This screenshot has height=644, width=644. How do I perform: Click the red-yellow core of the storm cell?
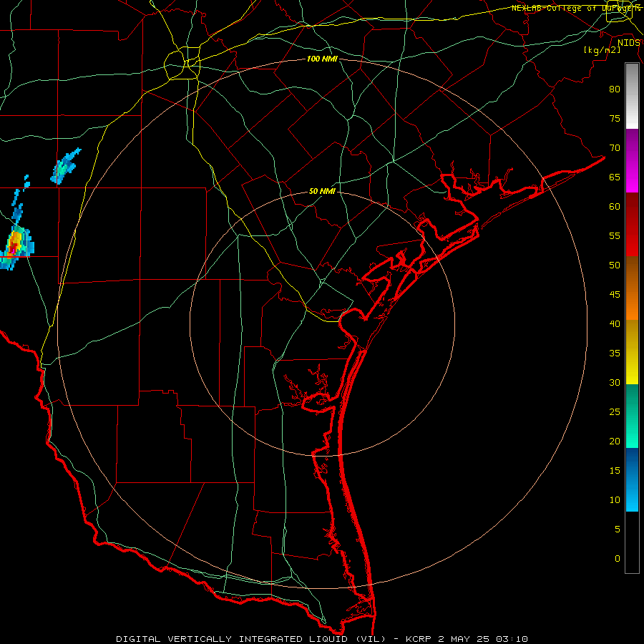[14, 244]
